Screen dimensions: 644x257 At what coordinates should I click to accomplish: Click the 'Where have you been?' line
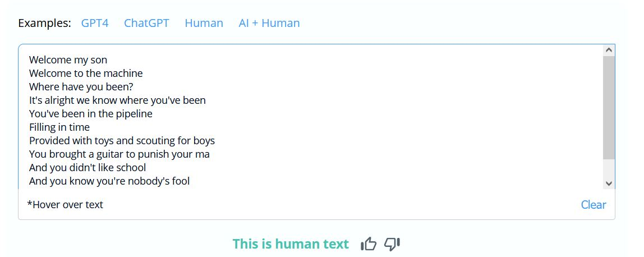coord(81,87)
